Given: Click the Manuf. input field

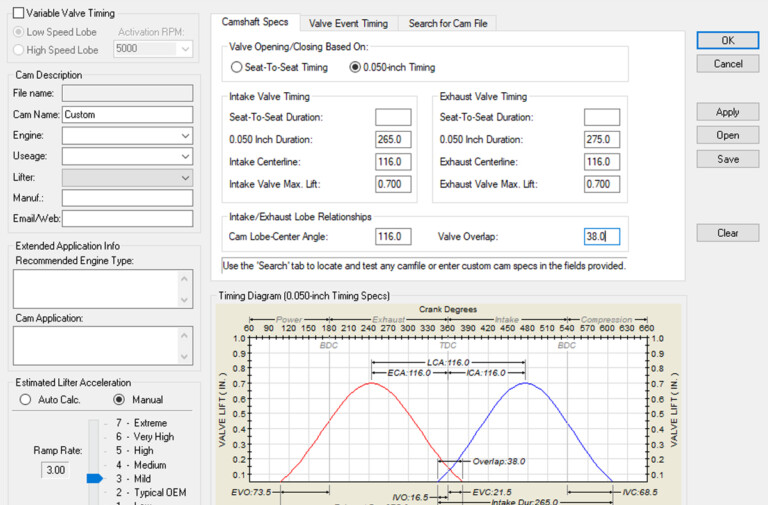Looking at the screenshot, I should tap(127, 198).
